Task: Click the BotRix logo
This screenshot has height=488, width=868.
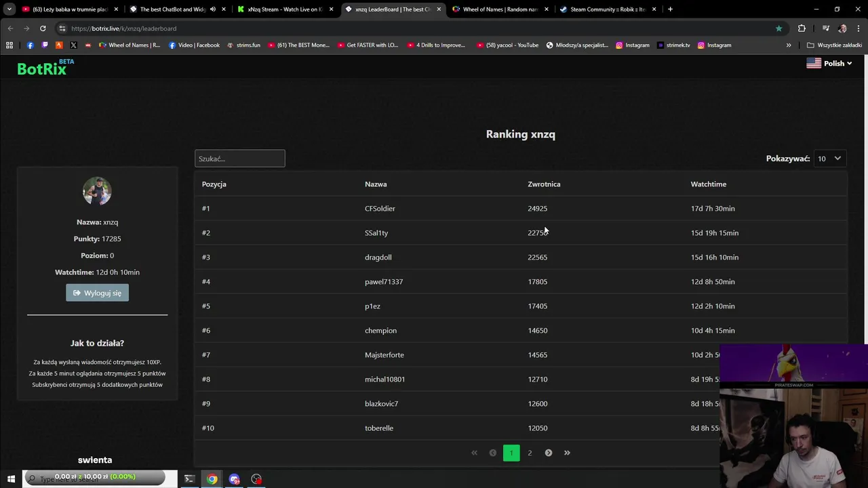Action: point(45,67)
